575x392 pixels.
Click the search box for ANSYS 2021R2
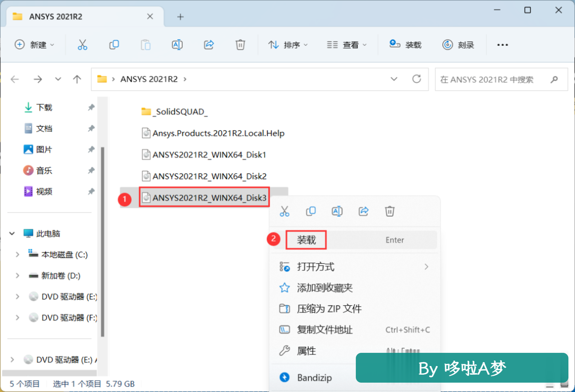(x=501, y=79)
